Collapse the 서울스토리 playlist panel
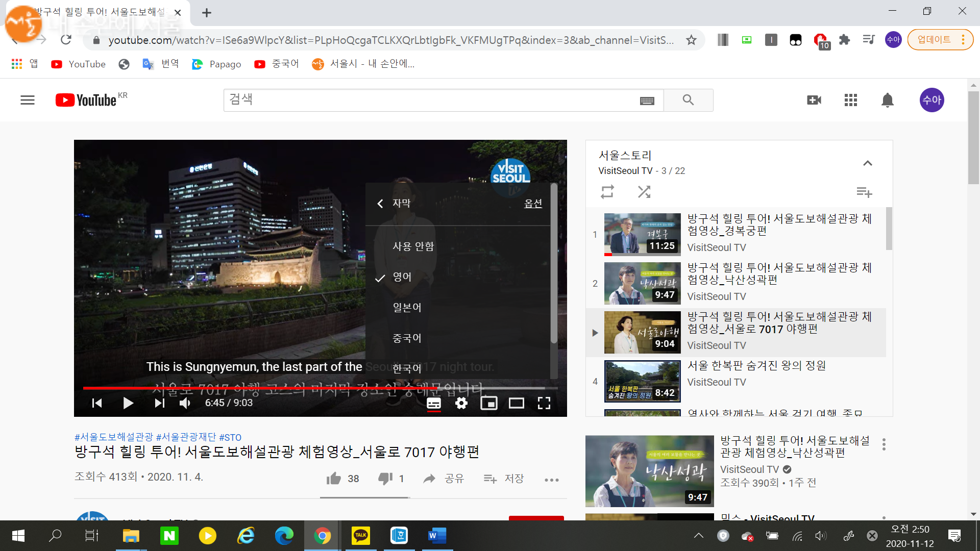980x551 pixels. pyautogui.click(x=867, y=163)
